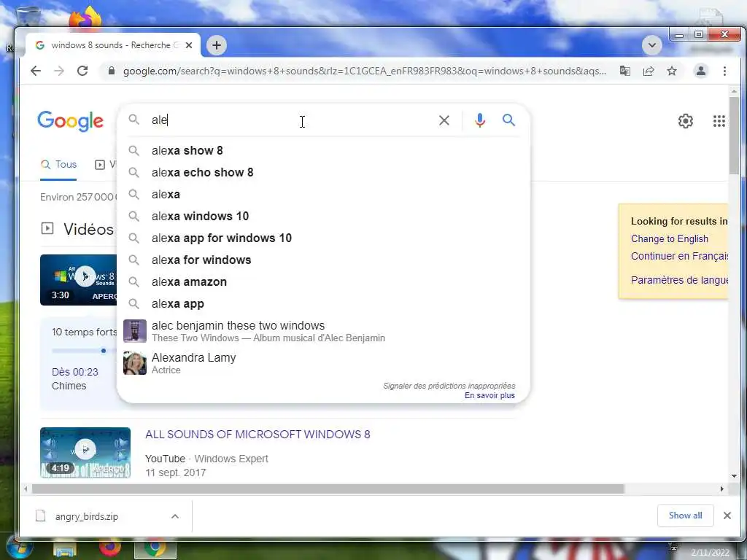Open a new Chrome tab
This screenshot has width=747, height=560.
(x=216, y=45)
